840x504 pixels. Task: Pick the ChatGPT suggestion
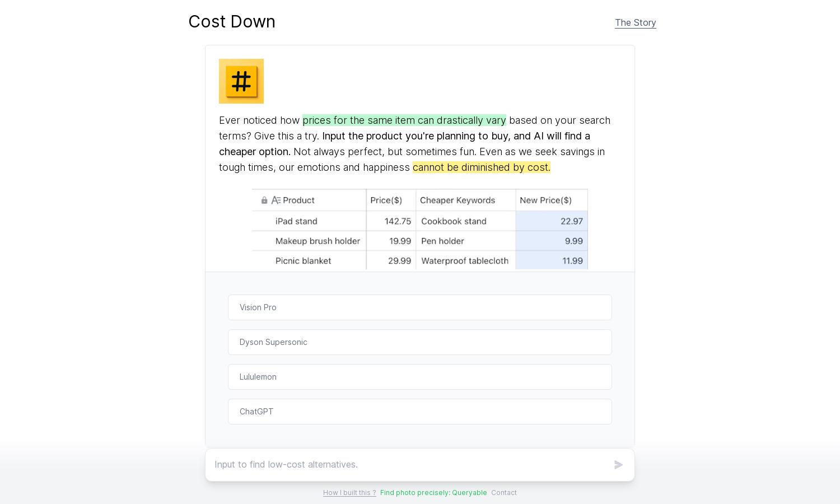coord(420,412)
